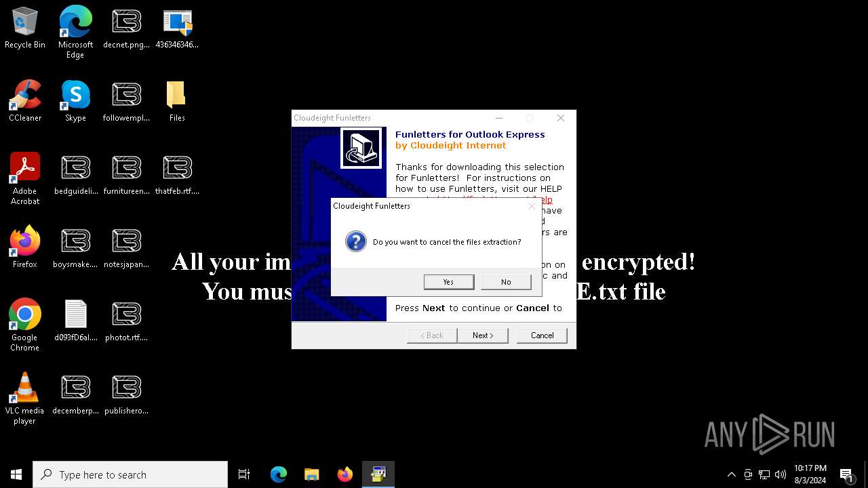
Task: Launch the Google Chrome desktop shortcut
Action: tap(25, 325)
